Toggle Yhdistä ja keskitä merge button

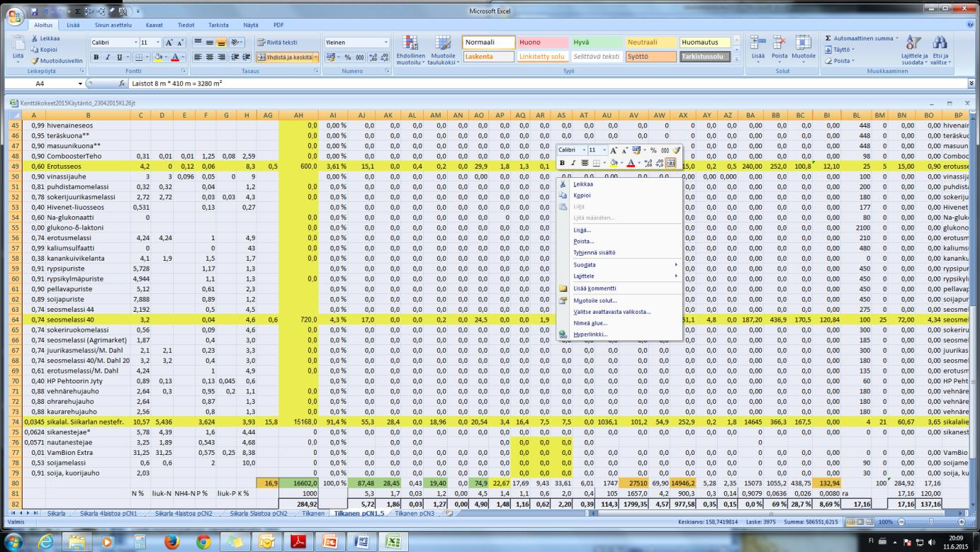point(283,57)
